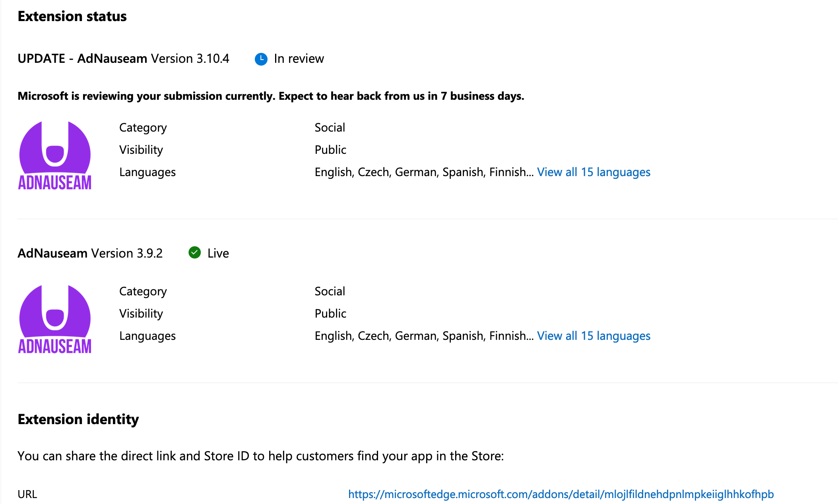
Task: Open the microsoftedge.microsoft.com addon URL
Action: [x=561, y=494]
